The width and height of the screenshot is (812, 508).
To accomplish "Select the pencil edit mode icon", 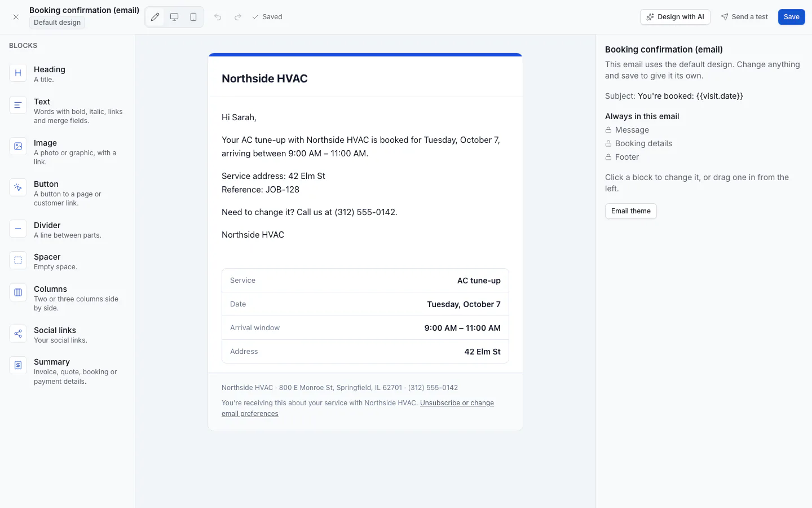I will pyautogui.click(x=155, y=17).
